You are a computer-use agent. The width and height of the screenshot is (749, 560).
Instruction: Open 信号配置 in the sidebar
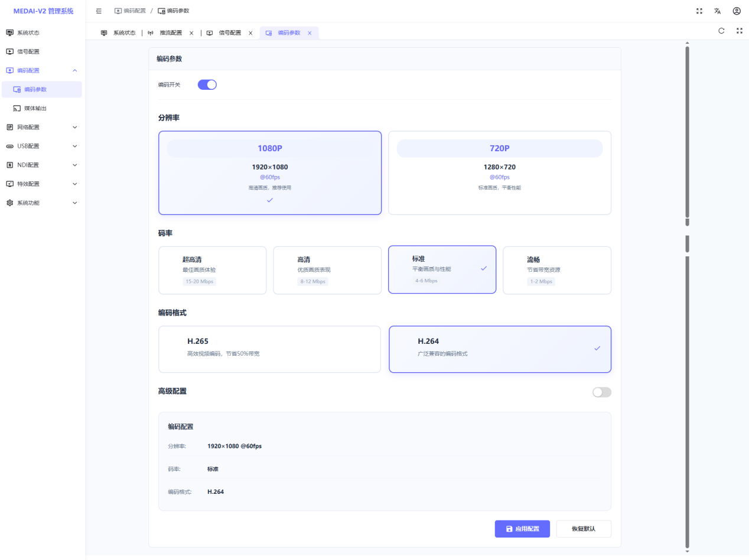(x=43, y=51)
